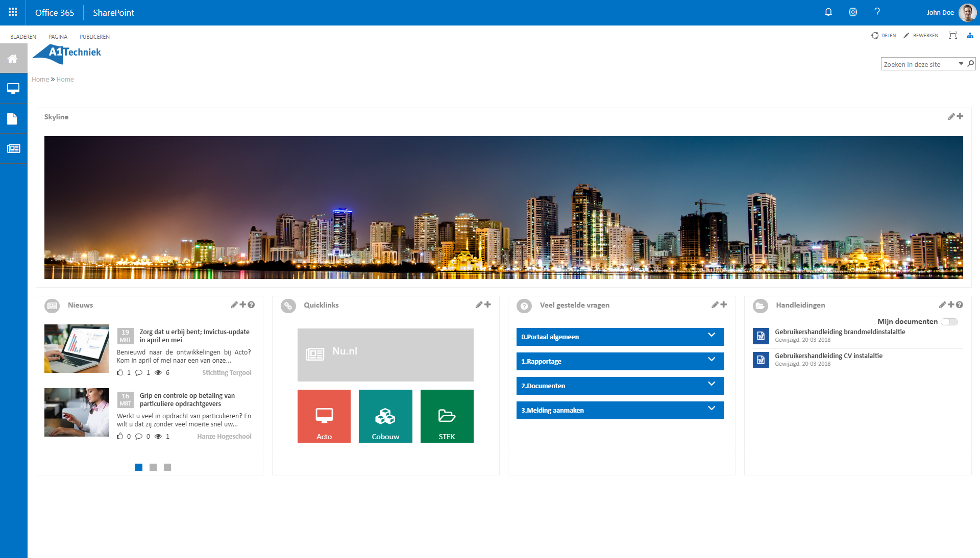Click the SharePoint link
Screen dimensions: 980x558
point(113,13)
